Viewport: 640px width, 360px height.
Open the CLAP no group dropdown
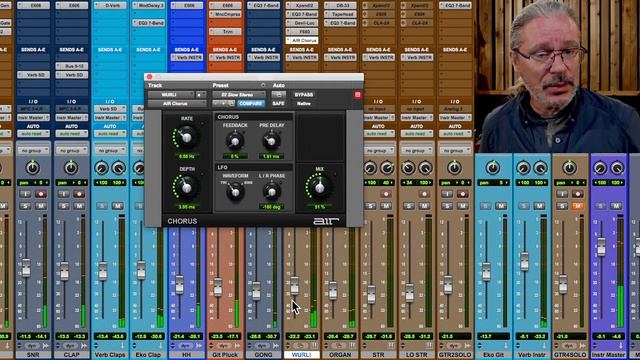[x=71, y=151]
